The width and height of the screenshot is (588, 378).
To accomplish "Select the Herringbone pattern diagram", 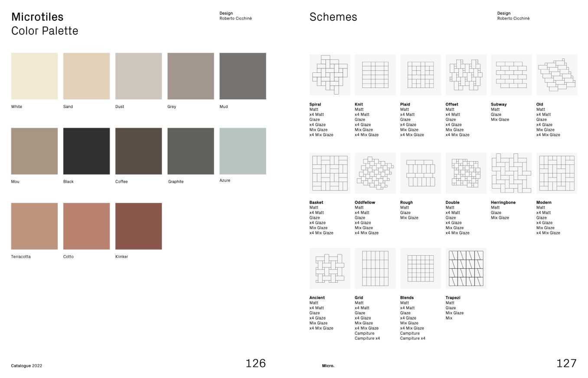I will point(511,173).
